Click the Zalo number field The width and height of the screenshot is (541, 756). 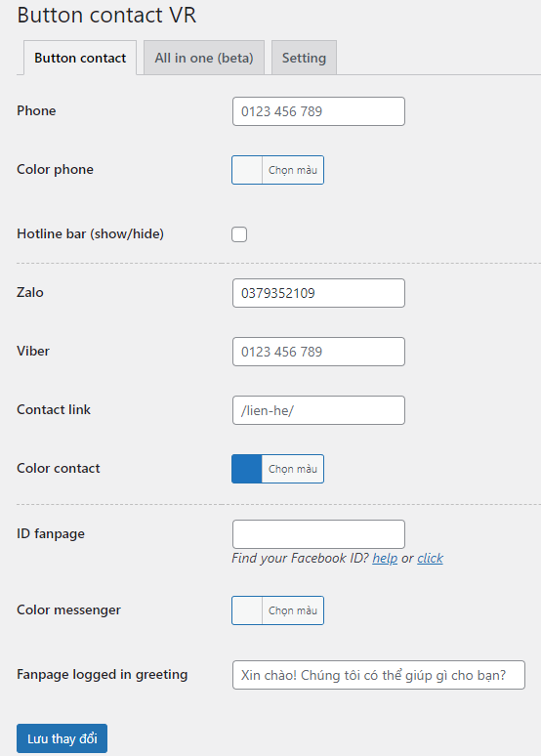click(x=318, y=293)
